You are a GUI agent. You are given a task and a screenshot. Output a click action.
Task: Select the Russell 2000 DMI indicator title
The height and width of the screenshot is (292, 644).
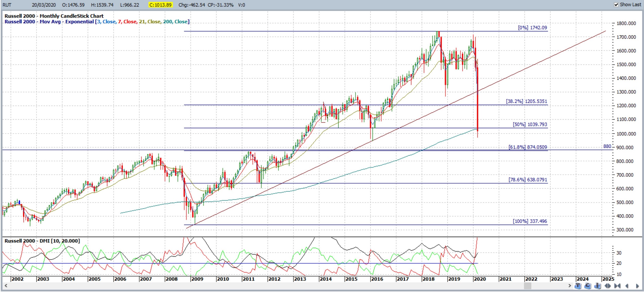point(42,241)
